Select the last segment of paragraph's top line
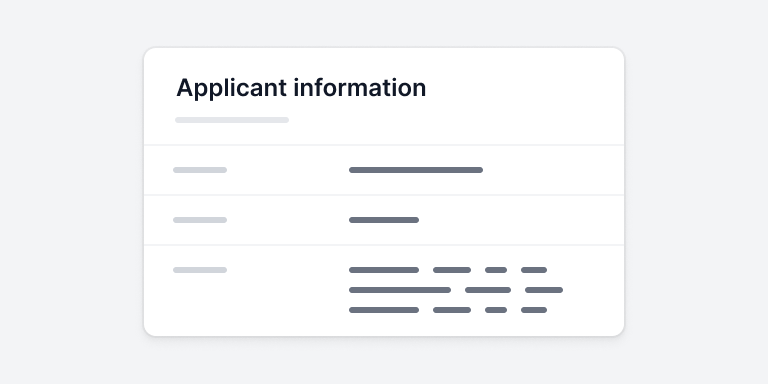768x384 pixels. pos(534,270)
